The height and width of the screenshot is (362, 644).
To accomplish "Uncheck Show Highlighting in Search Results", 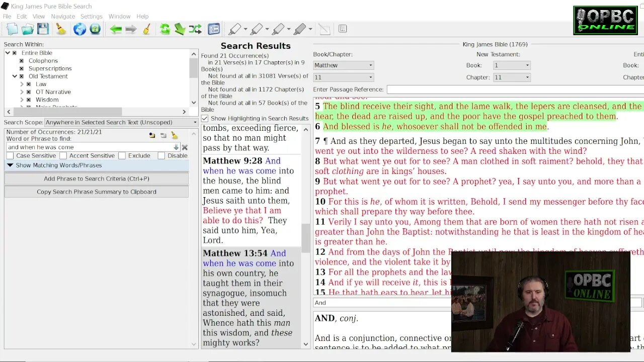I will pyautogui.click(x=205, y=119).
